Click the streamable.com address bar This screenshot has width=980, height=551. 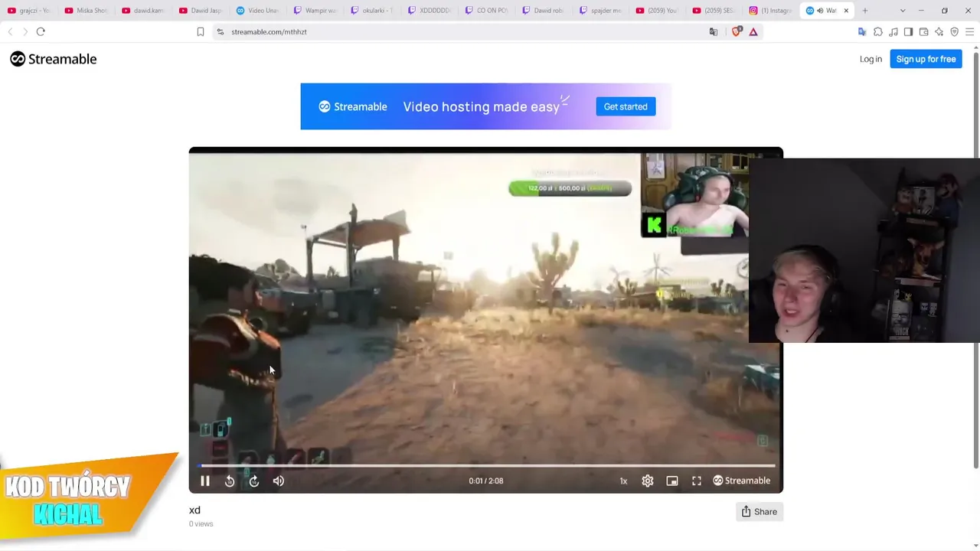coord(459,31)
